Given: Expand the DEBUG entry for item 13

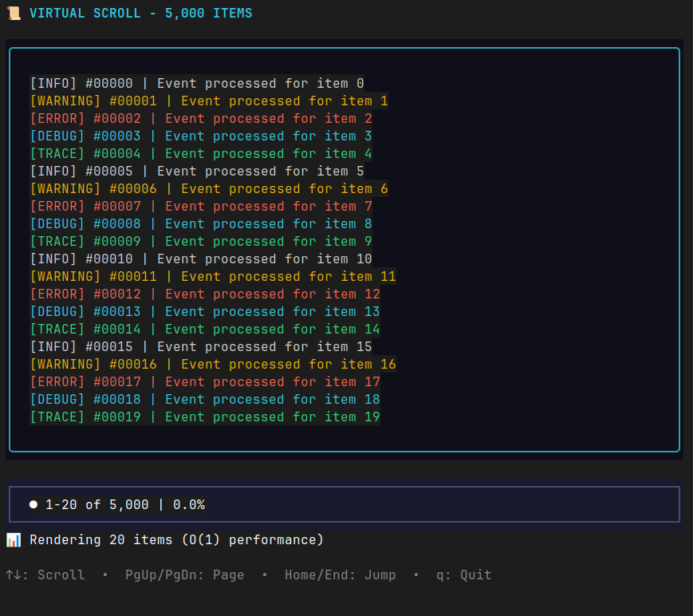Looking at the screenshot, I should [x=203, y=311].
